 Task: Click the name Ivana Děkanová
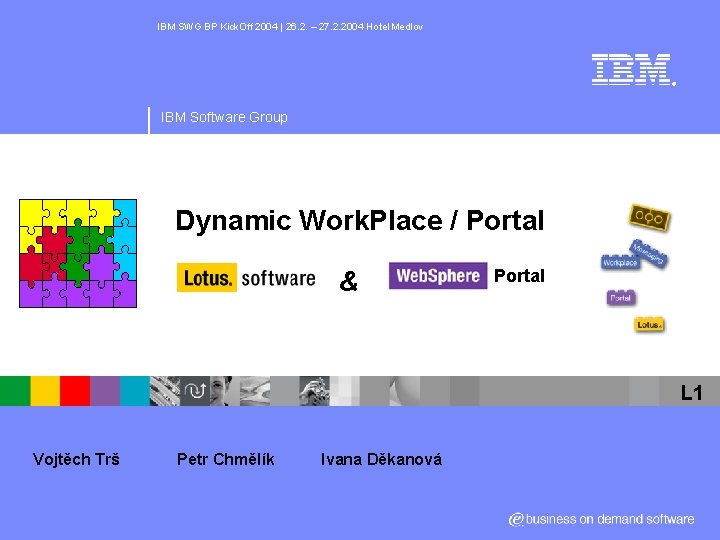click(381, 459)
